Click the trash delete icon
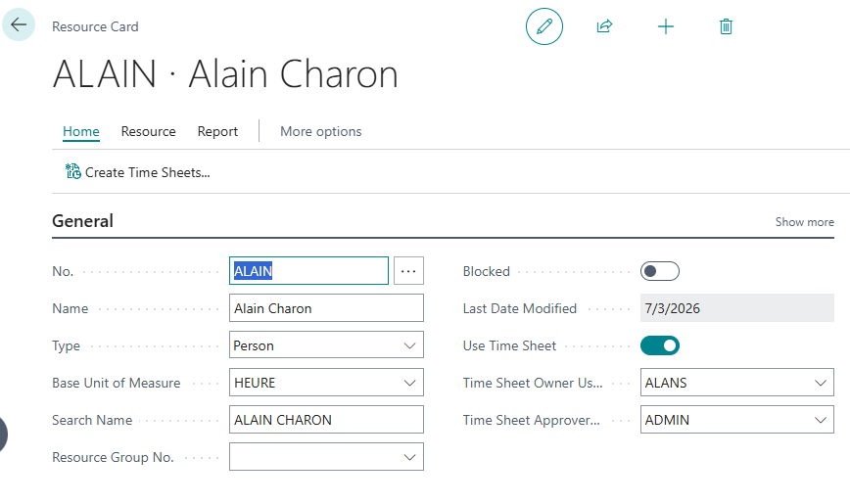 (x=726, y=26)
